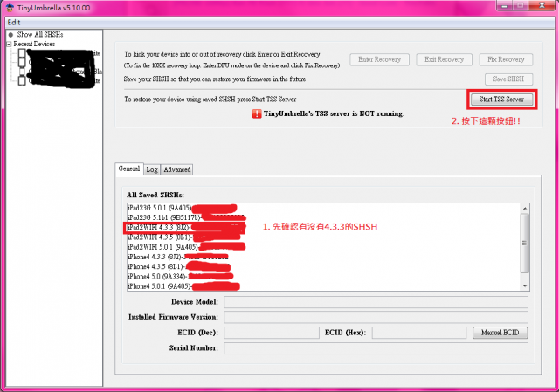Click the TinyUmbrella app icon in title bar
This screenshot has height=392, width=559.
(x=10, y=8)
